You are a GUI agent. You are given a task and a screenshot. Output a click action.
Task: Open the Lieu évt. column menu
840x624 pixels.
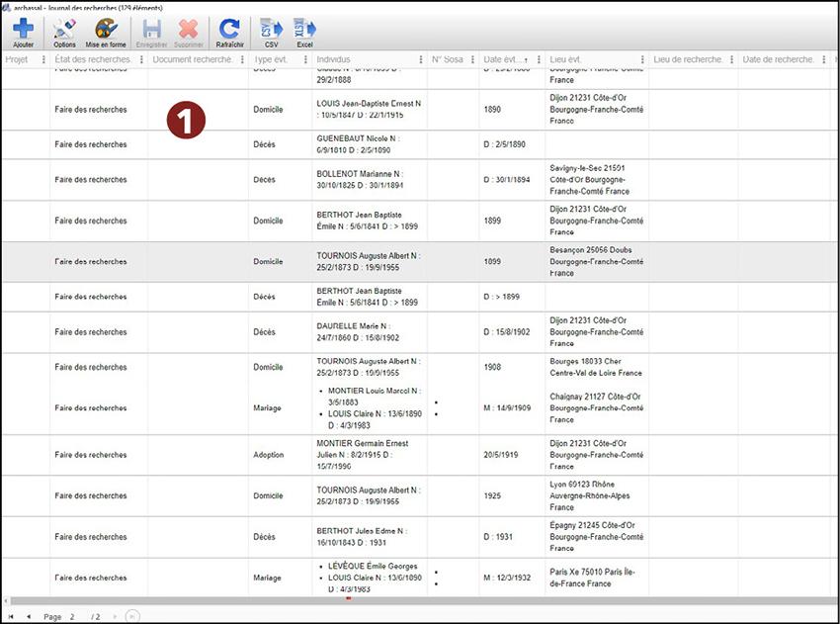[x=642, y=59]
